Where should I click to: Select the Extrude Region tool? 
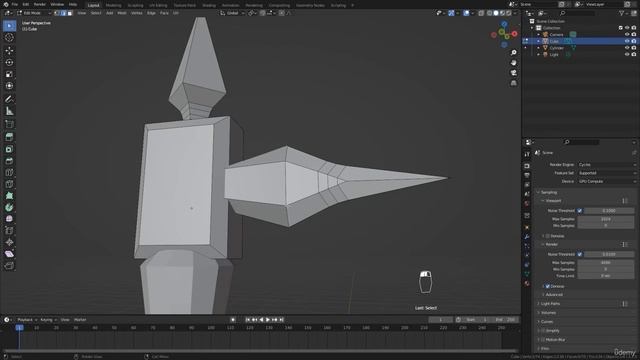(9, 137)
